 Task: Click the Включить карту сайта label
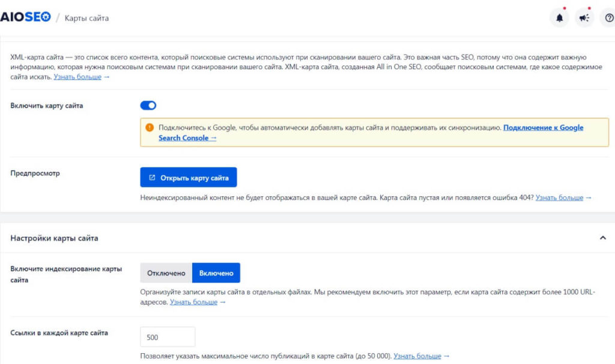click(47, 106)
